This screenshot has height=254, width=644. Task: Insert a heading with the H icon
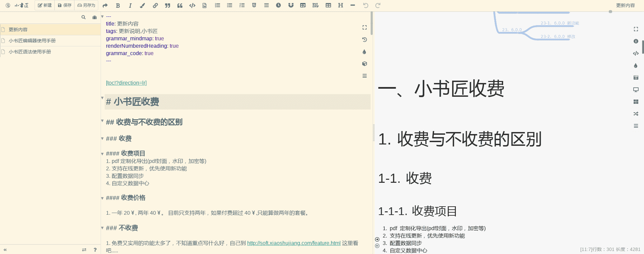click(x=340, y=5)
